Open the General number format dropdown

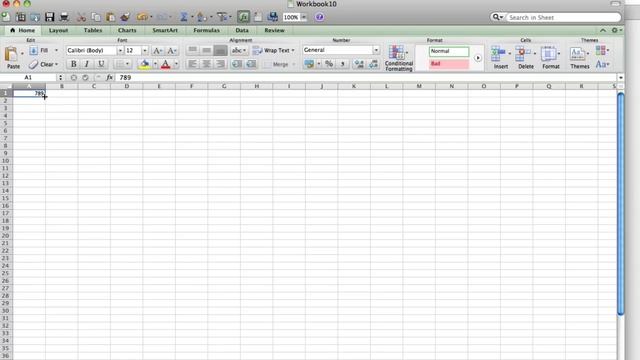pyautogui.click(x=376, y=50)
